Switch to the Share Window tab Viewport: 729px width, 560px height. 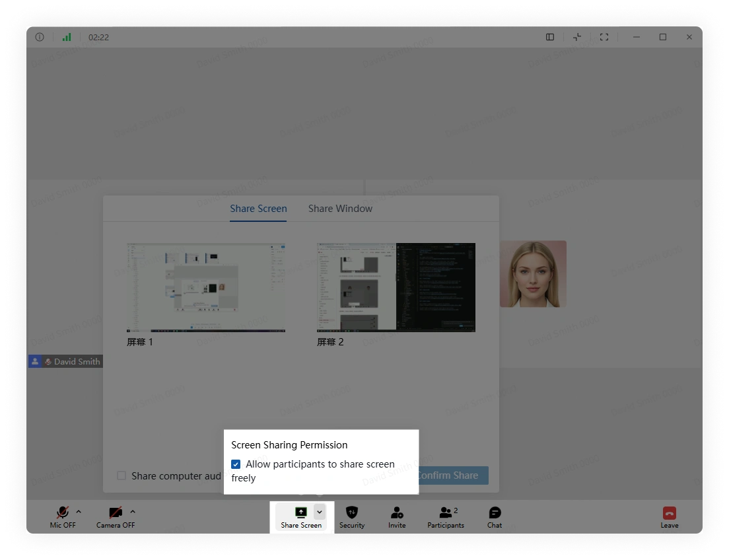tap(340, 209)
